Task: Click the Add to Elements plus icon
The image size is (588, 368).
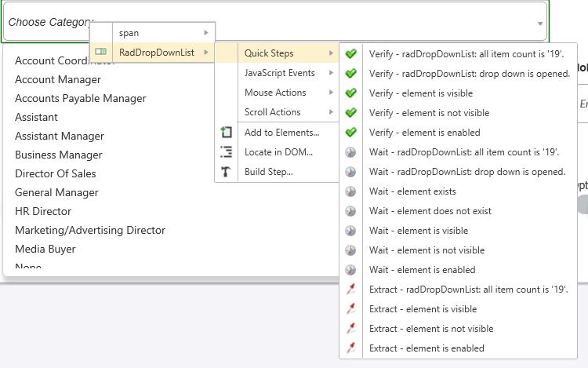Action: (227, 133)
